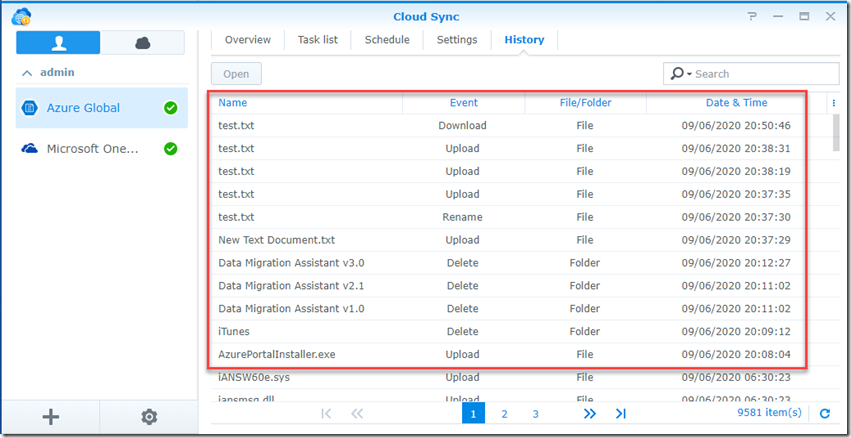Refresh the history list
This screenshot has width=851, height=438.
(825, 414)
